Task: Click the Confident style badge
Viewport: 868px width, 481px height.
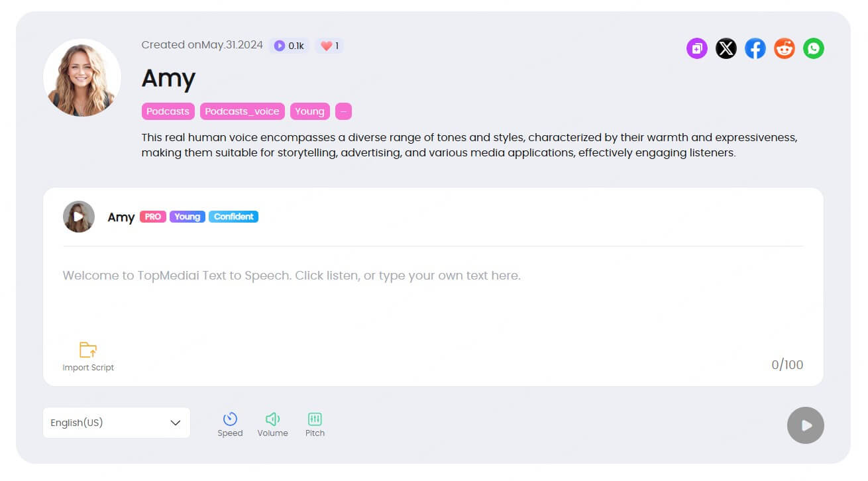Action: [233, 217]
